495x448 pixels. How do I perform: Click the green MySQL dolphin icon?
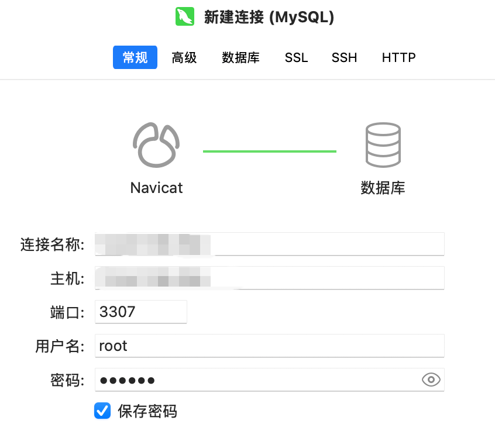click(185, 16)
